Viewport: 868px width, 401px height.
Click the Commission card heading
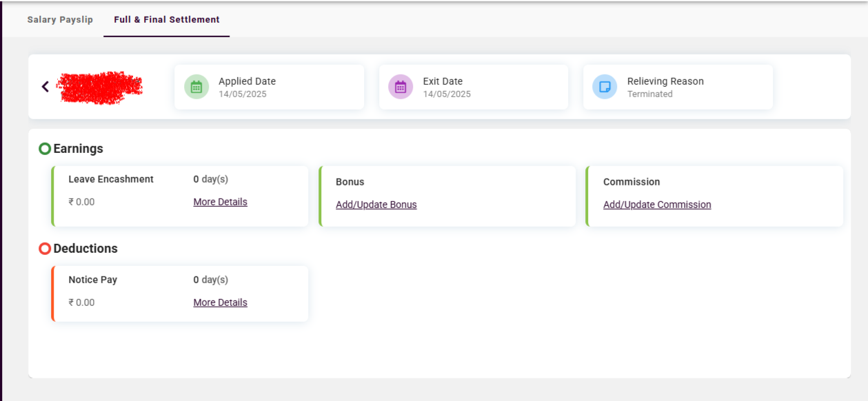pyautogui.click(x=631, y=182)
